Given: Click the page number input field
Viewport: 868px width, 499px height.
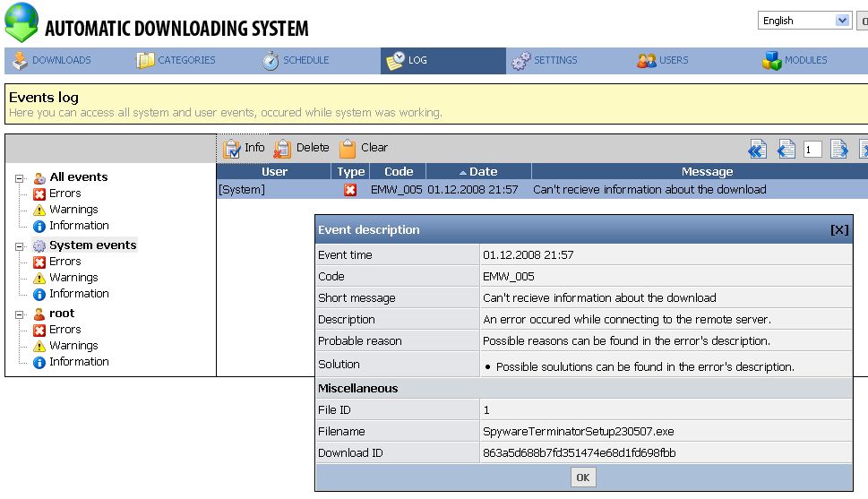Looking at the screenshot, I should (812, 150).
